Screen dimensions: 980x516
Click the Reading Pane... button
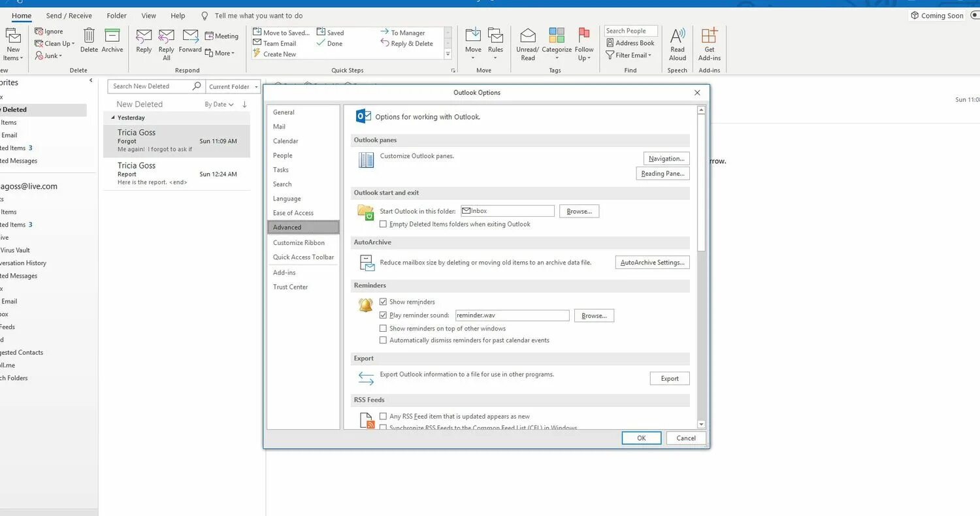[662, 174]
